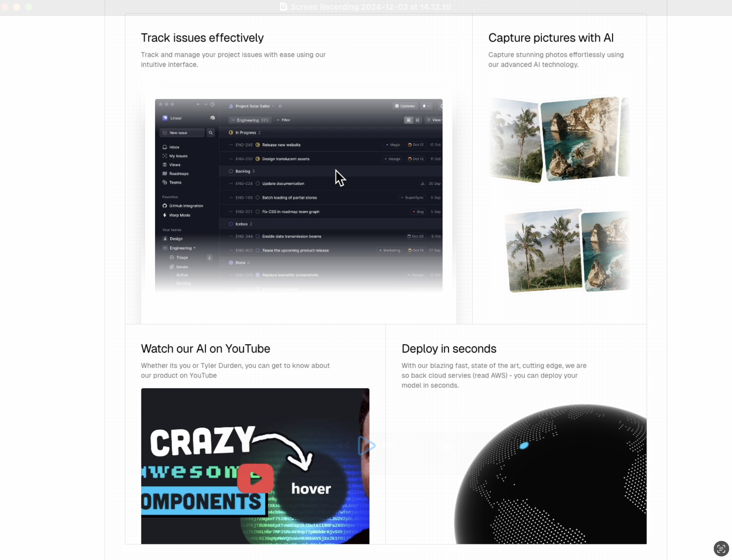Image resolution: width=732 pixels, height=560 pixels.
Task: Expand the Icebox section in issues list
Action: click(x=240, y=224)
